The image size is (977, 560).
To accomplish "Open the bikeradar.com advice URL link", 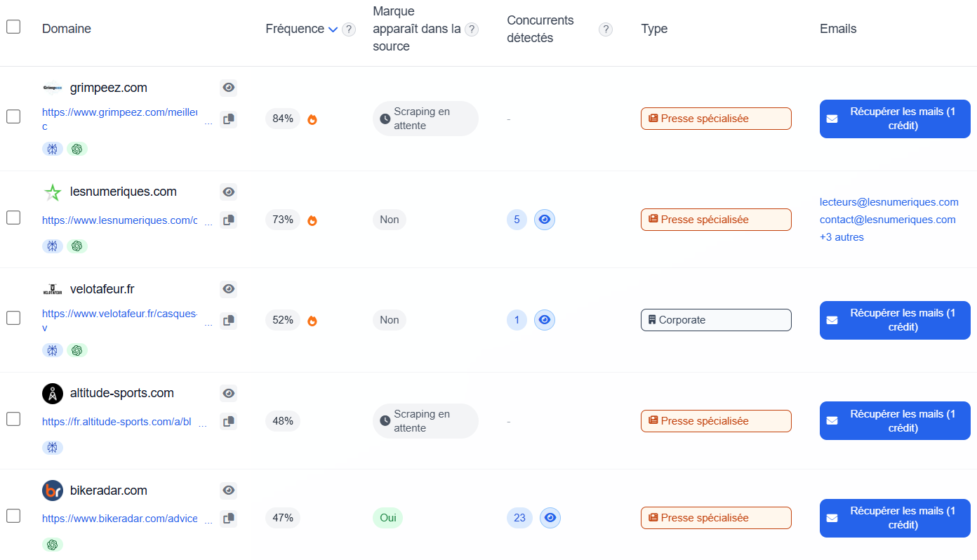I will click(x=119, y=519).
